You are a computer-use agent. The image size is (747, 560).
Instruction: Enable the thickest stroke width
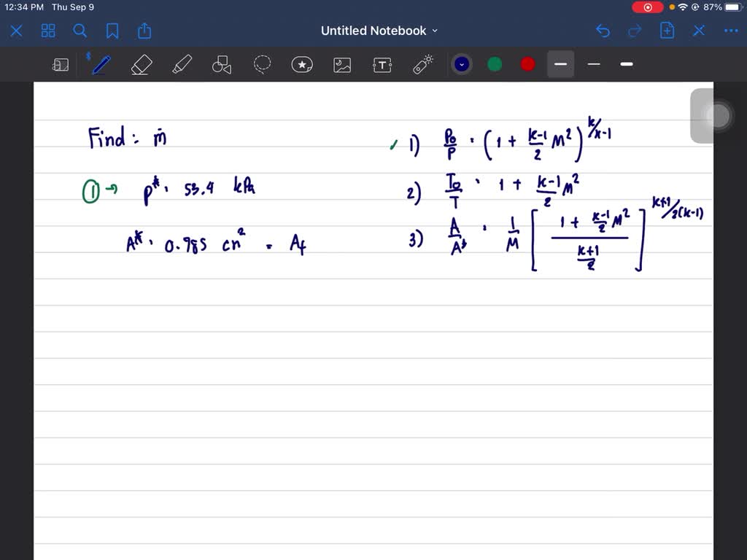coord(626,64)
